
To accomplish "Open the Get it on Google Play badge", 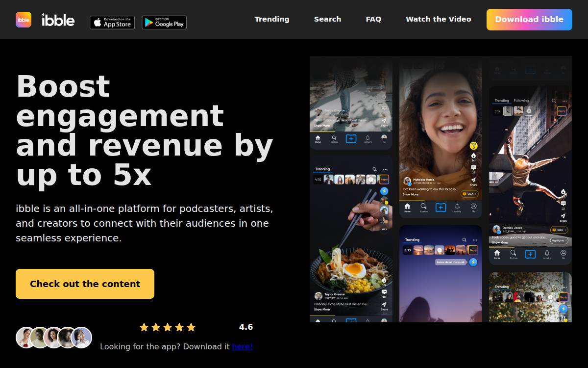I will 164,23.
